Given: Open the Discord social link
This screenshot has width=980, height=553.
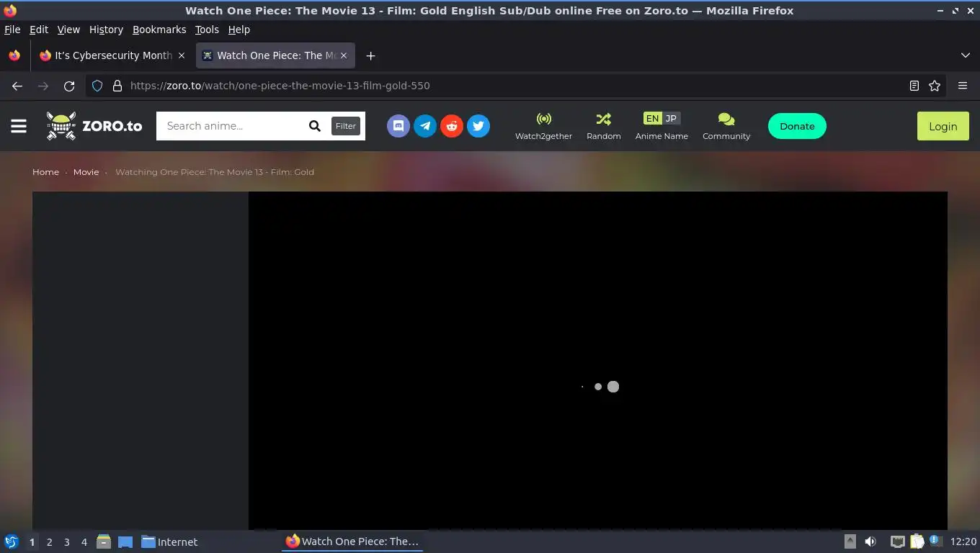Looking at the screenshot, I should click(x=398, y=126).
